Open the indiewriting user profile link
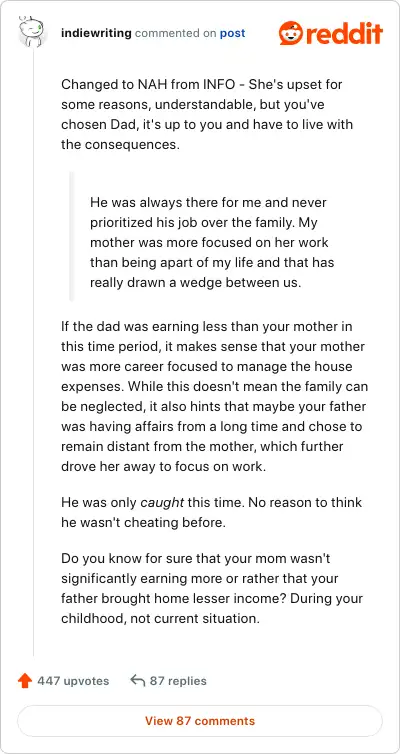The image size is (400, 754). click(x=96, y=33)
